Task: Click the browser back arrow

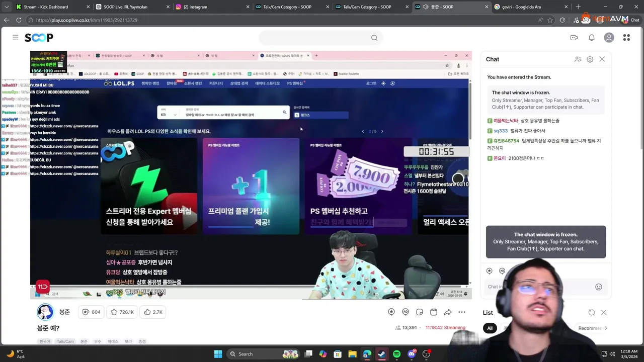Action: point(7,20)
